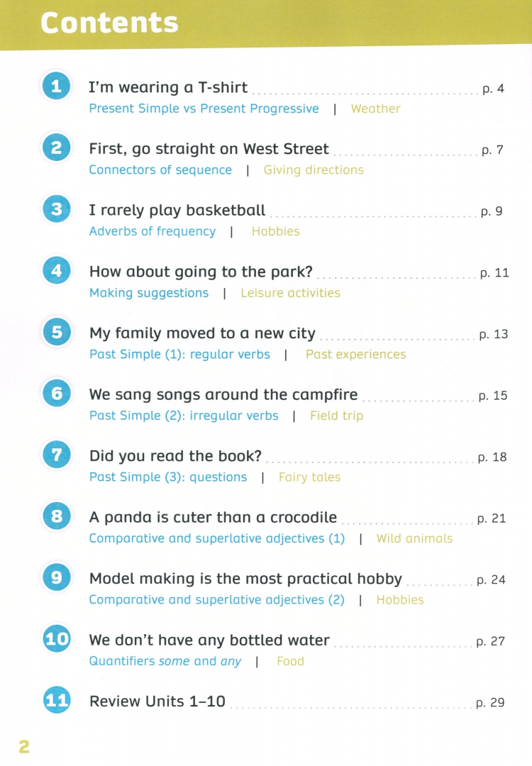Viewport: 532px width, 766px height.
Task: Click the "Contents" heading
Action: [109, 23]
